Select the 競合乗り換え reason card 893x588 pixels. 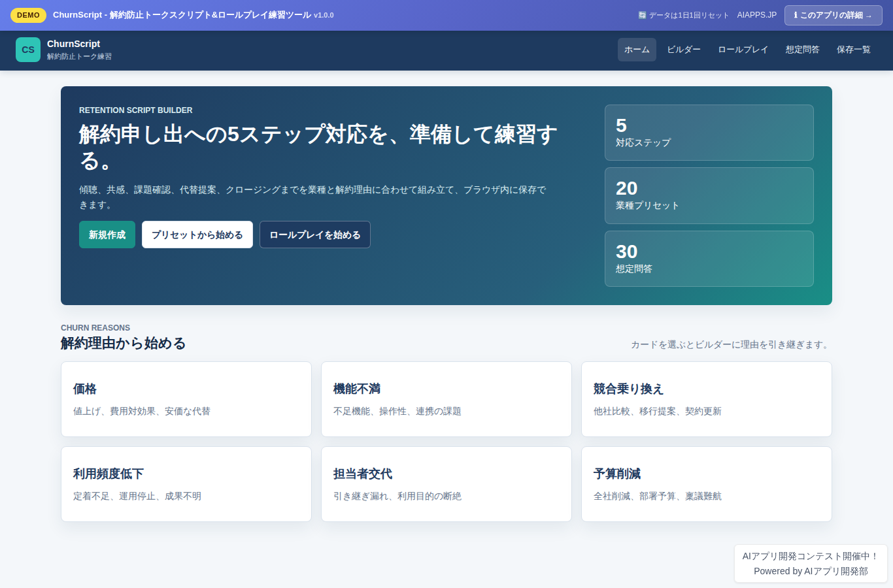pos(707,399)
